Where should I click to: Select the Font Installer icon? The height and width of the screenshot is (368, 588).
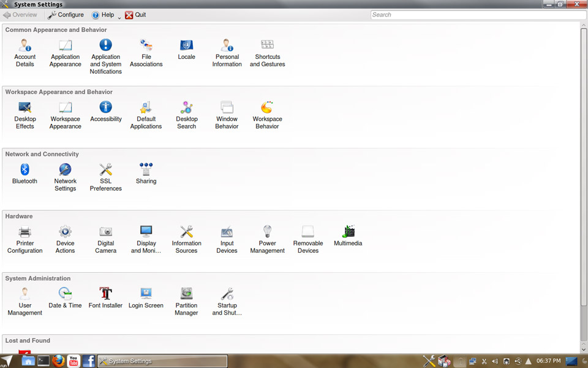[x=105, y=297]
